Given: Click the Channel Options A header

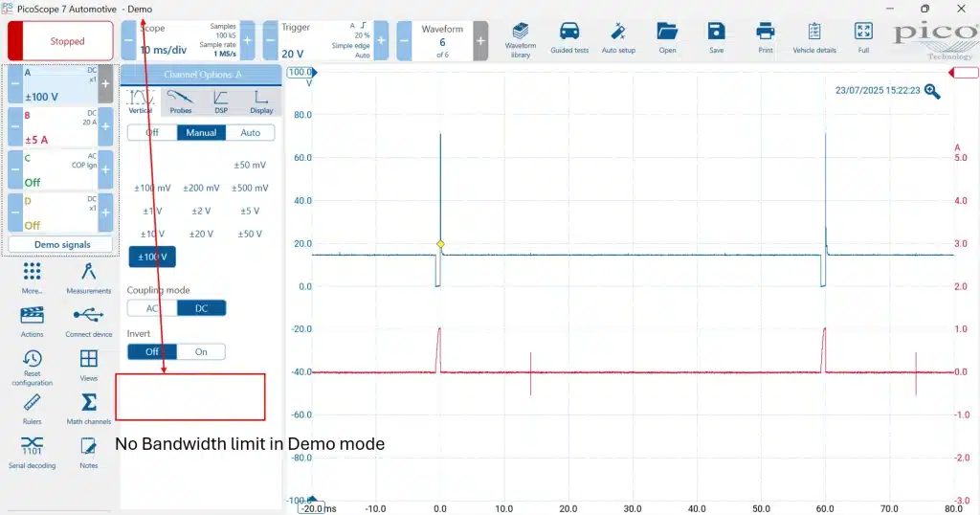Looking at the screenshot, I should (x=201, y=75).
